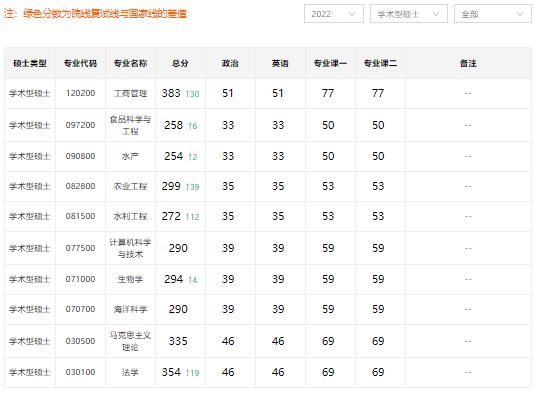Click 专业课一 score 77 in 工商管理 row
Viewport: 539px width, 394px height.
click(328, 93)
